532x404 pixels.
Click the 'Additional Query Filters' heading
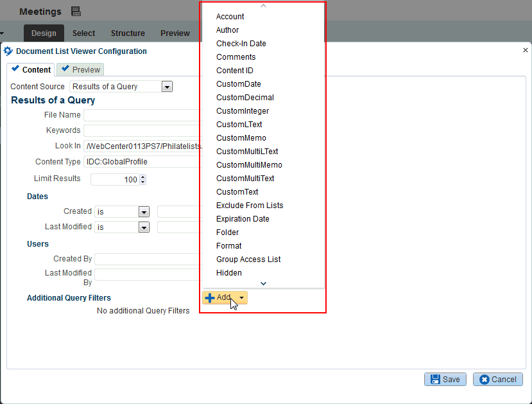tap(69, 298)
